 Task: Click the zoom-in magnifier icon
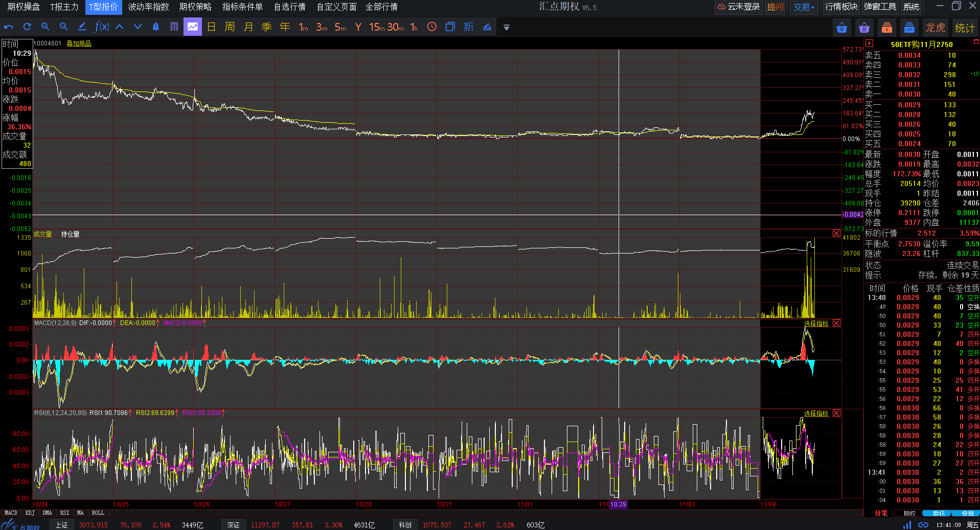click(x=45, y=27)
